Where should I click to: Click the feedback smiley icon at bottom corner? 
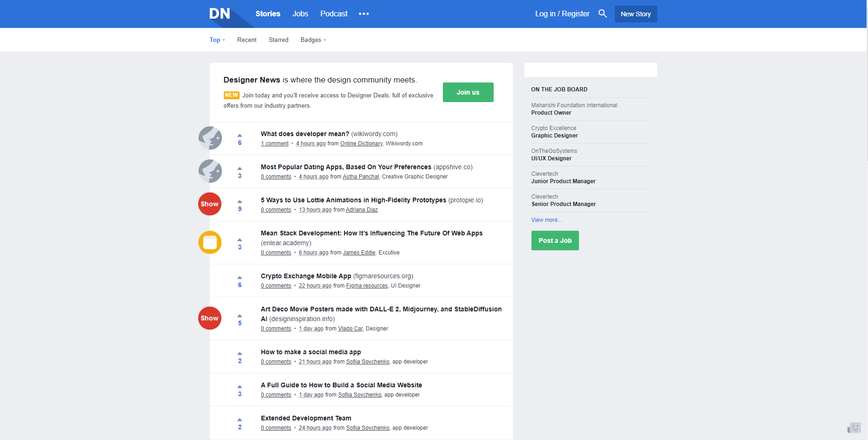tap(854, 427)
